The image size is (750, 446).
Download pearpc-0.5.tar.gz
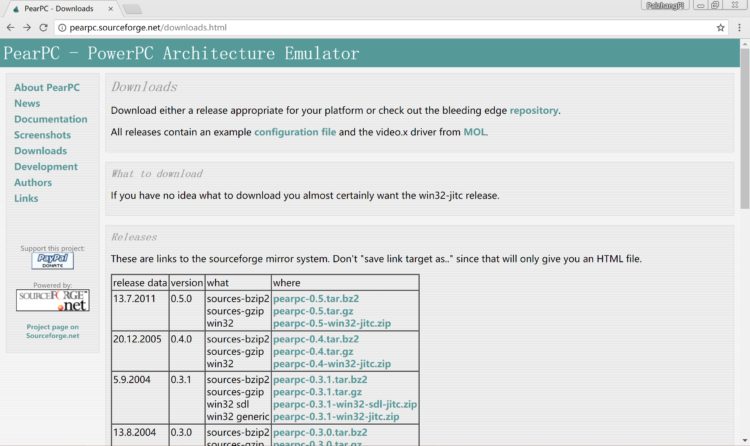point(313,311)
